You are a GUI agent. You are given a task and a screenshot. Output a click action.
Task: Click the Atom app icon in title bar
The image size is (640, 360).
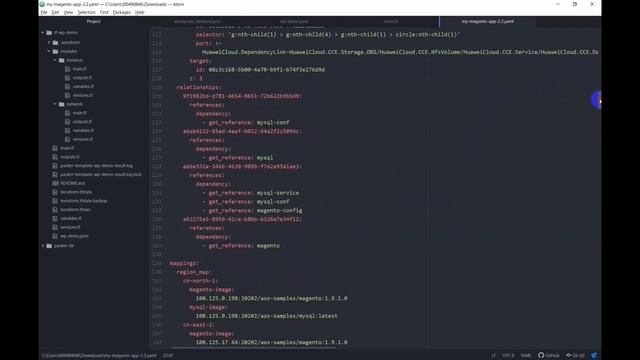[42, 4]
